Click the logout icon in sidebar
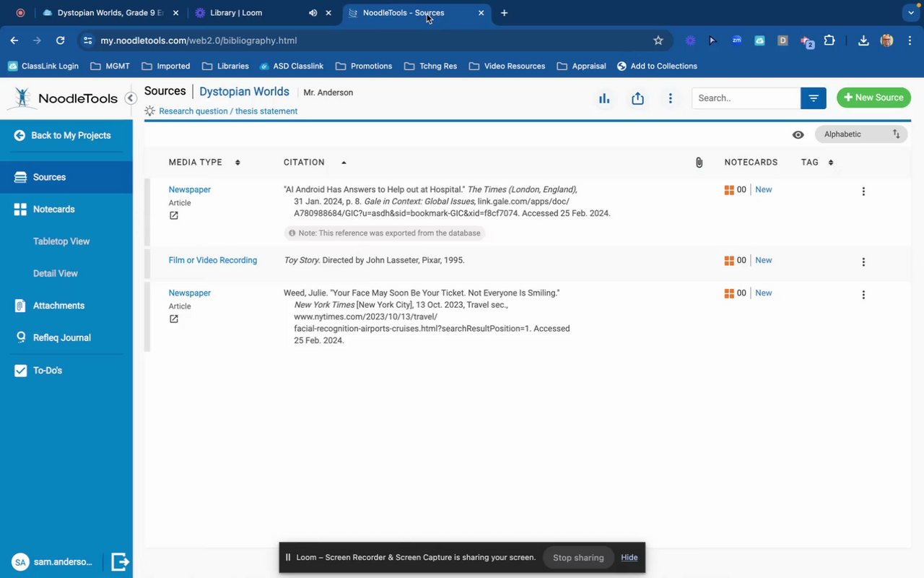Screen dimensions: 924x578 click(120, 561)
